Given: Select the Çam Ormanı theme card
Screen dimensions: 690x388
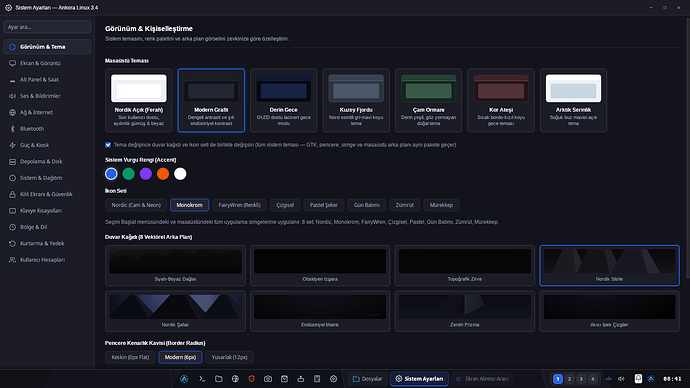Looking at the screenshot, I should [x=428, y=100].
